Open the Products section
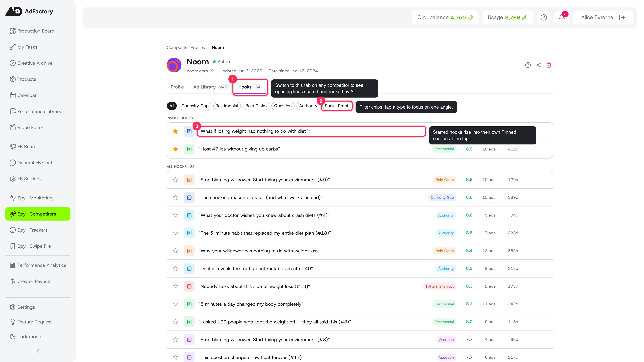The height and width of the screenshot is (362, 644). point(38,79)
